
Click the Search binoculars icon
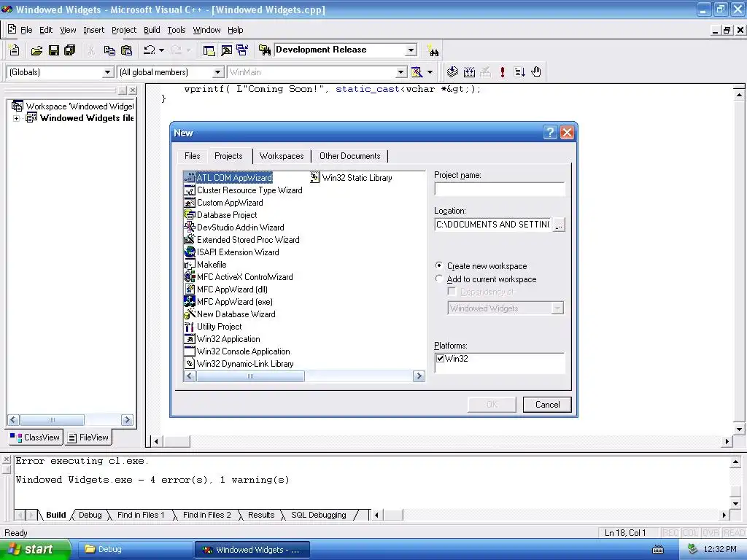coord(433,50)
